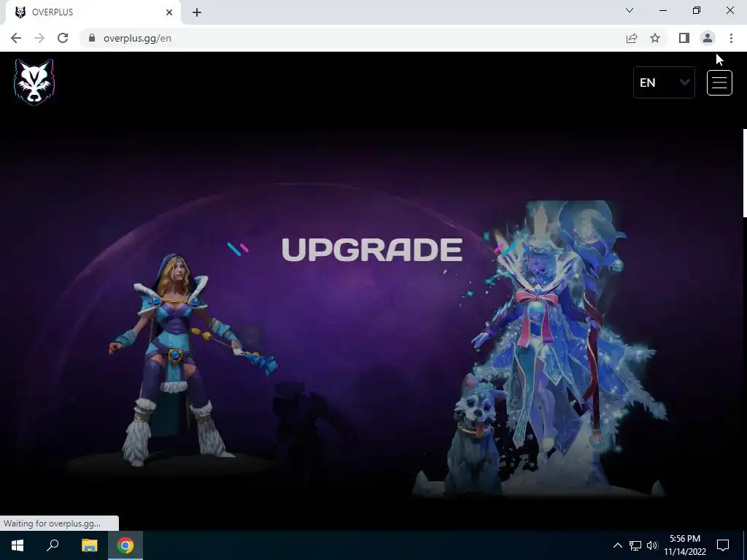Screen dimensions: 747x560
Task: Expand the EN language dropdown
Action: [x=664, y=83]
